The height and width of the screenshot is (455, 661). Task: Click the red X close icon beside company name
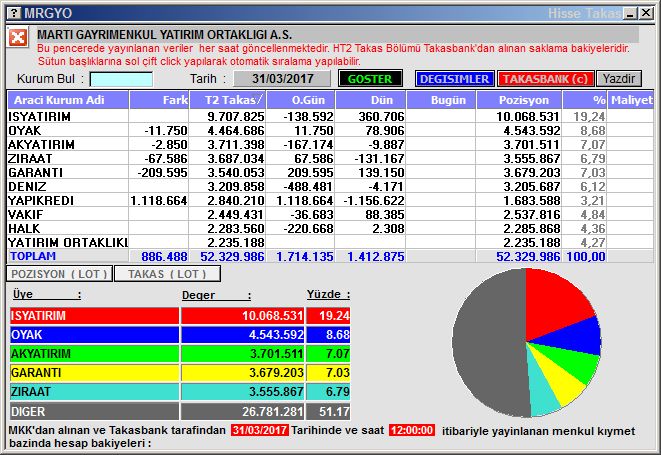point(18,38)
